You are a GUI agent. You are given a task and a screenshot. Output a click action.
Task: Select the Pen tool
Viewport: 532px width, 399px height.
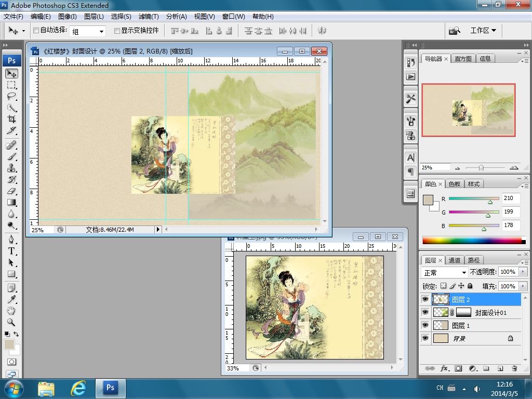pyautogui.click(x=11, y=240)
